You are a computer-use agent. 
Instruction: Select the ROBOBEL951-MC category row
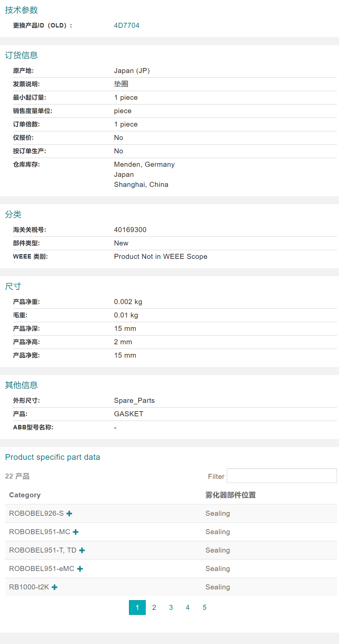coord(40,532)
